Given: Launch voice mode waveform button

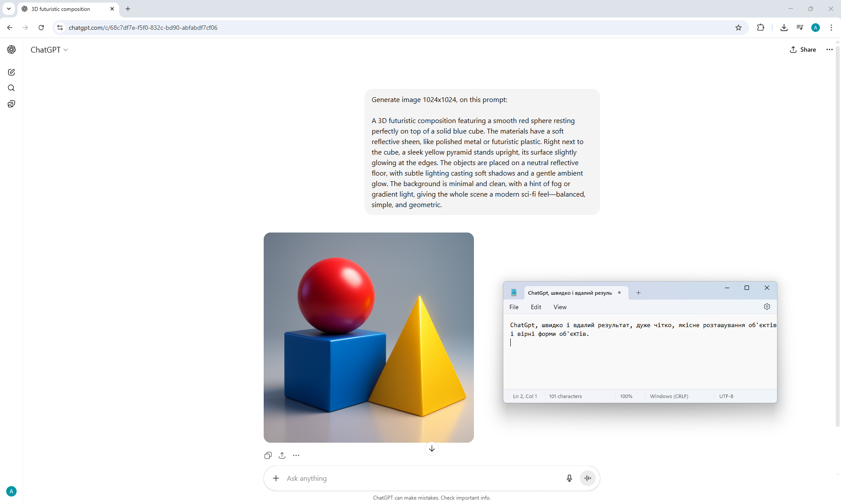Looking at the screenshot, I should 587,478.
